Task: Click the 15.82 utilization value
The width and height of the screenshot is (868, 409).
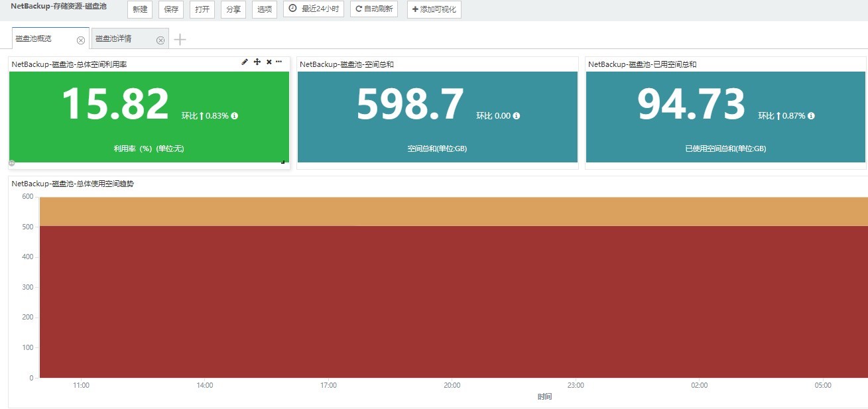Action: (115, 105)
